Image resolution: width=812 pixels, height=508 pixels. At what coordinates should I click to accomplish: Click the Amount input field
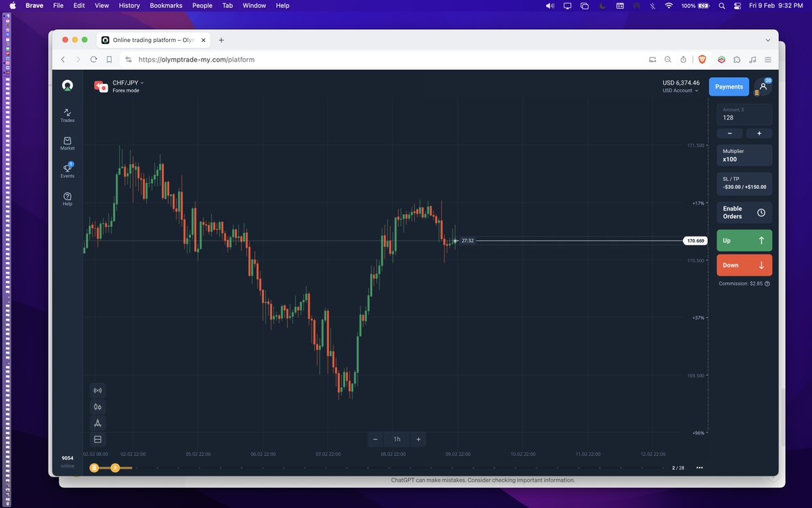pyautogui.click(x=744, y=114)
